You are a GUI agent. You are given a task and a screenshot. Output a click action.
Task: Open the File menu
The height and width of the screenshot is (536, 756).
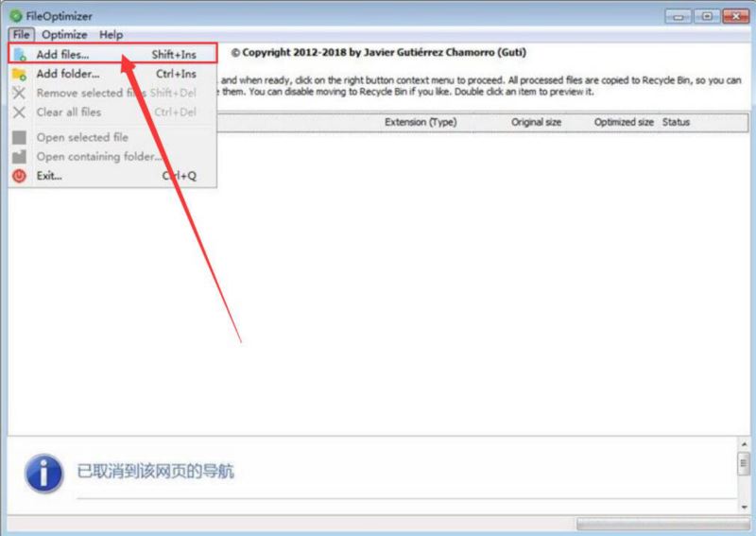[x=21, y=35]
